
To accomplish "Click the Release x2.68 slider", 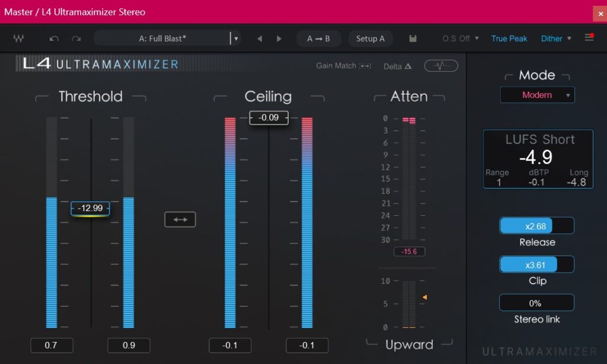I will [x=536, y=226].
